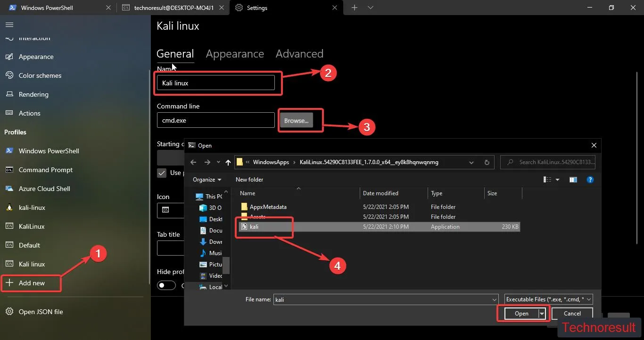
Task: Toggle the Hide profile switch
Action: coord(166,285)
